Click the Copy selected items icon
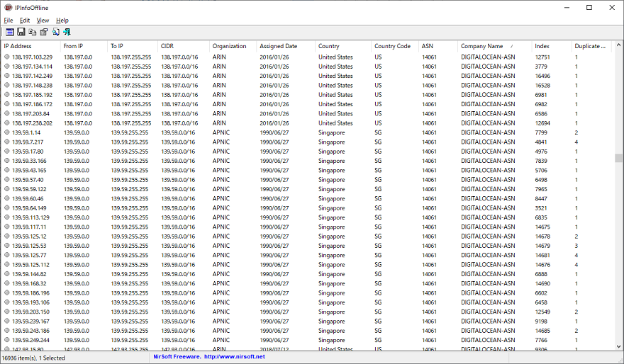The height and width of the screenshot is (364, 624). click(x=33, y=32)
